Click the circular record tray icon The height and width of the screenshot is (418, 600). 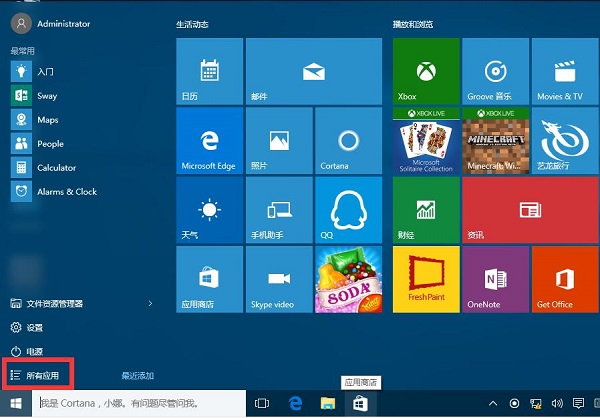tap(515, 403)
